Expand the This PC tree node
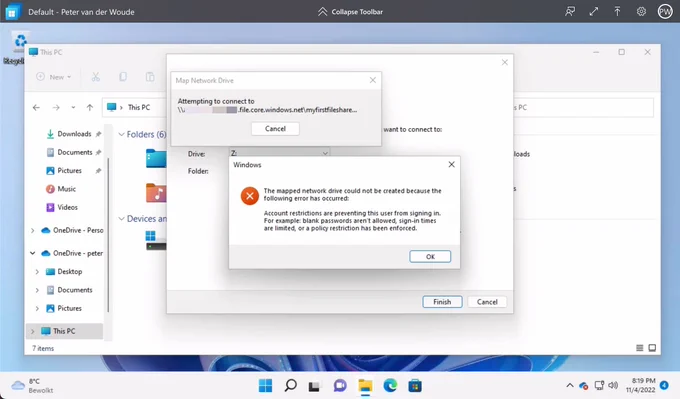This screenshot has height=399, width=680. (x=33, y=331)
